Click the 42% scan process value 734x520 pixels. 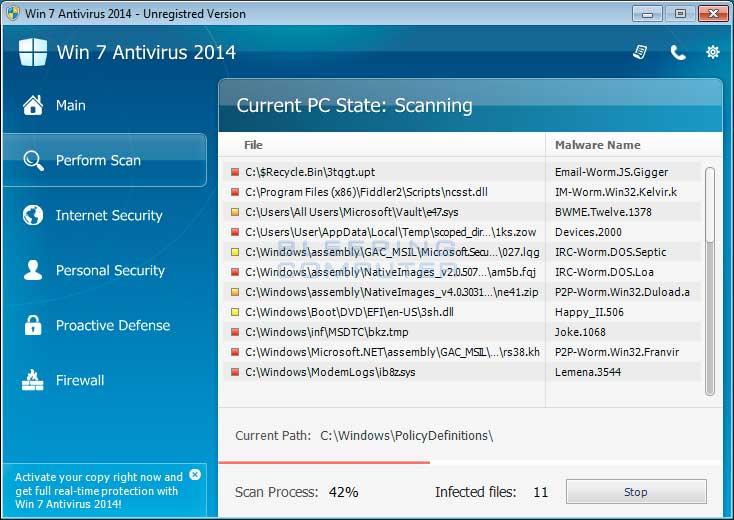(343, 492)
